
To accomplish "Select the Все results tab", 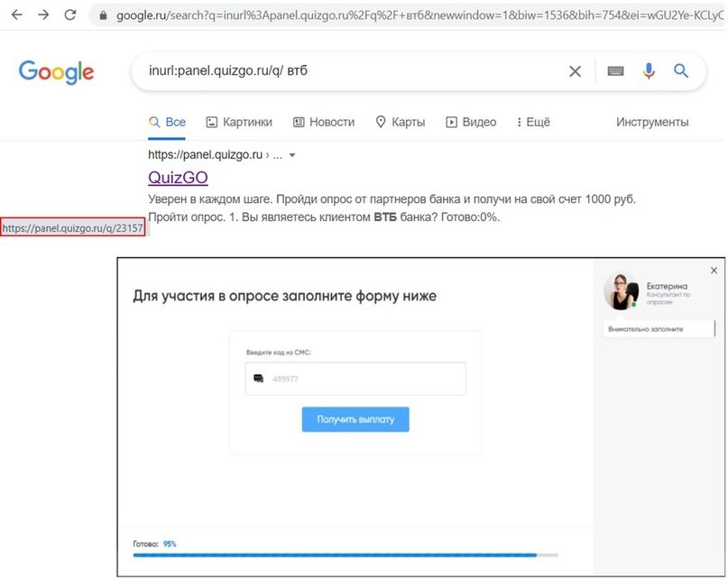I will click(167, 122).
